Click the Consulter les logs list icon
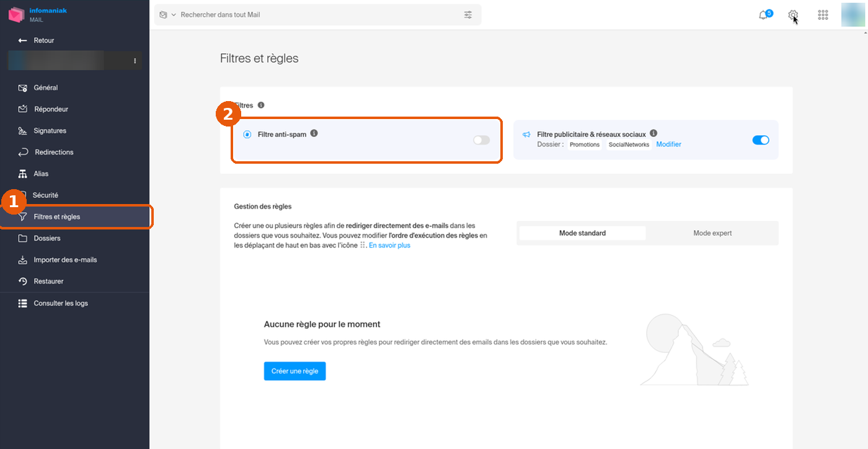The height and width of the screenshot is (449, 868). click(x=23, y=303)
